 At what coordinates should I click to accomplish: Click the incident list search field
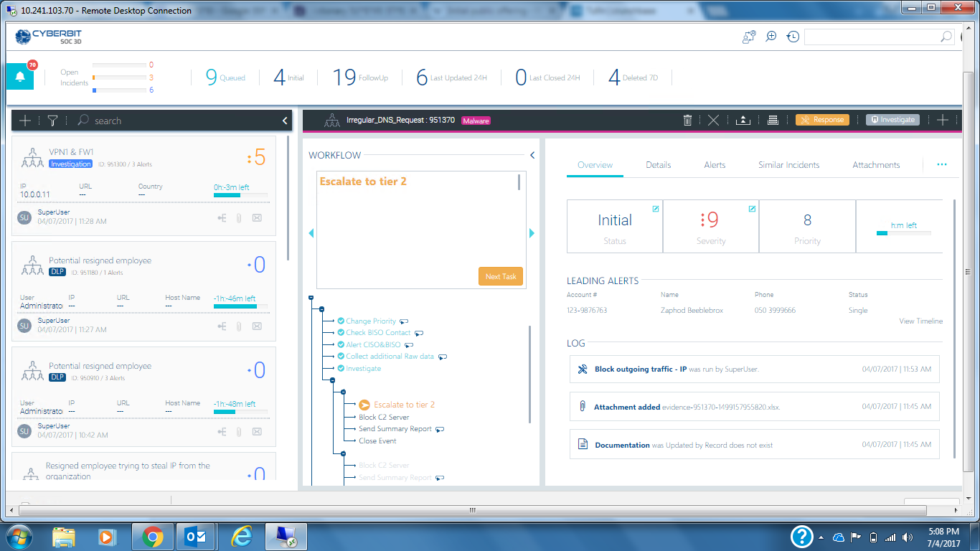pyautogui.click(x=179, y=121)
